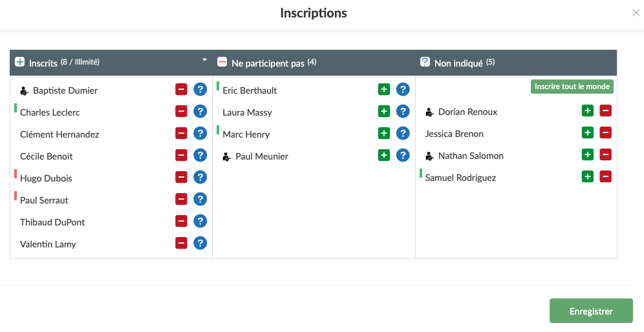Image resolution: width=644 pixels, height=332 pixels.
Task: Set Charles Leclerc to not indicated with question icon
Action: click(x=200, y=112)
